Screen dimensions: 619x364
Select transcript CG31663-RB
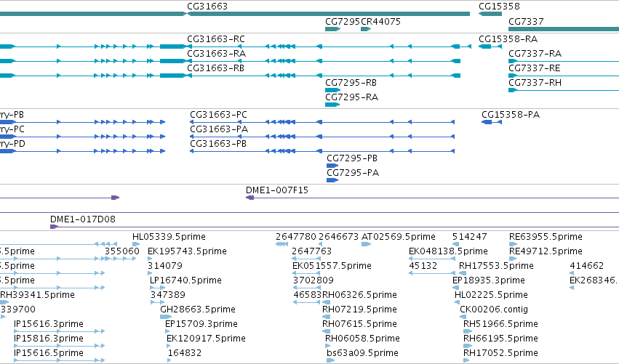pyautogui.click(x=215, y=68)
